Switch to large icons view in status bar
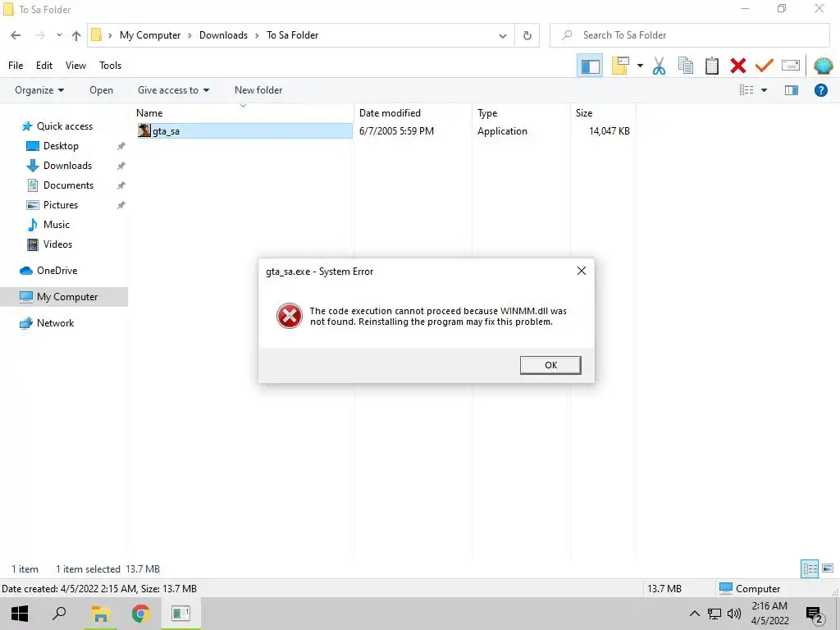The width and height of the screenshot is (840, 630). (827, 568)
